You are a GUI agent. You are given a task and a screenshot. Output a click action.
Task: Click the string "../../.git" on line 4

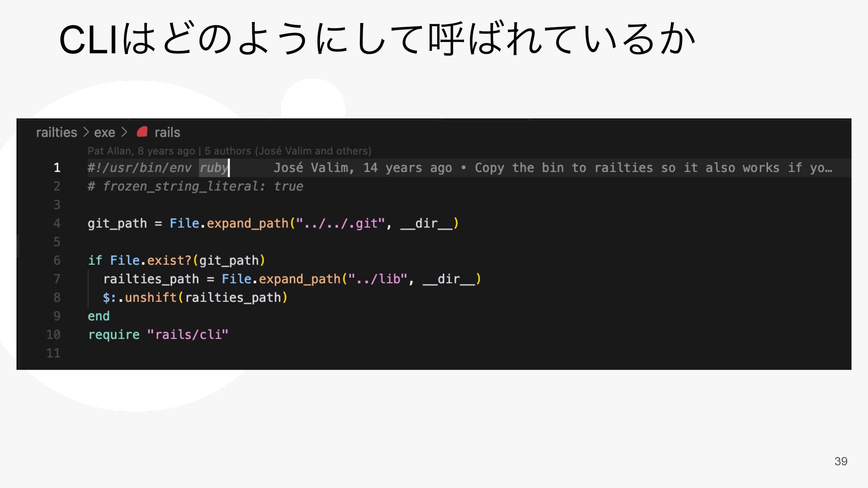point(340,223)
